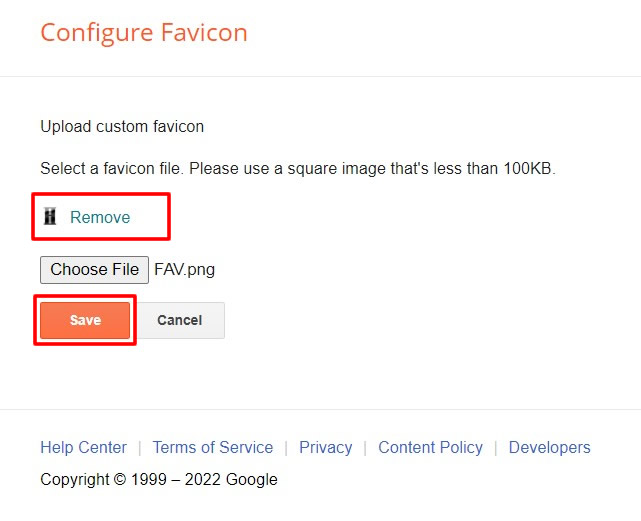The width and height of the screenshot is (641, 521).
Task: Open the Privacy link
Action: (x=325, y=447)
